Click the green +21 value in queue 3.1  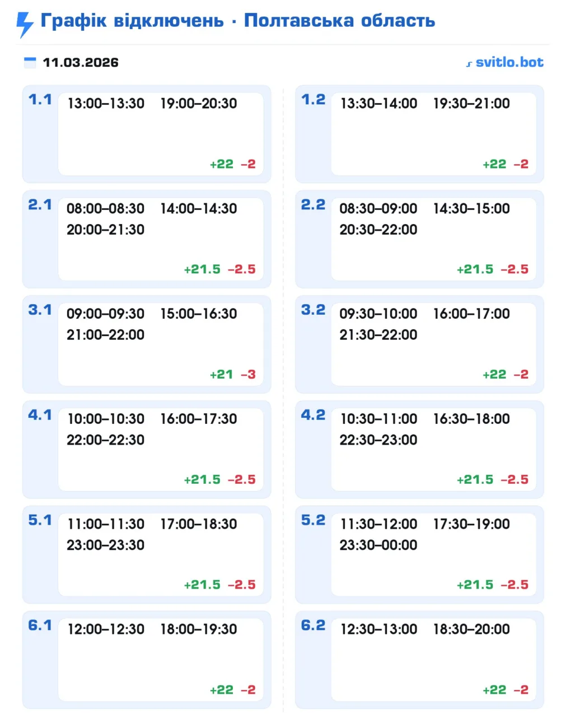[x=221, y=375]
